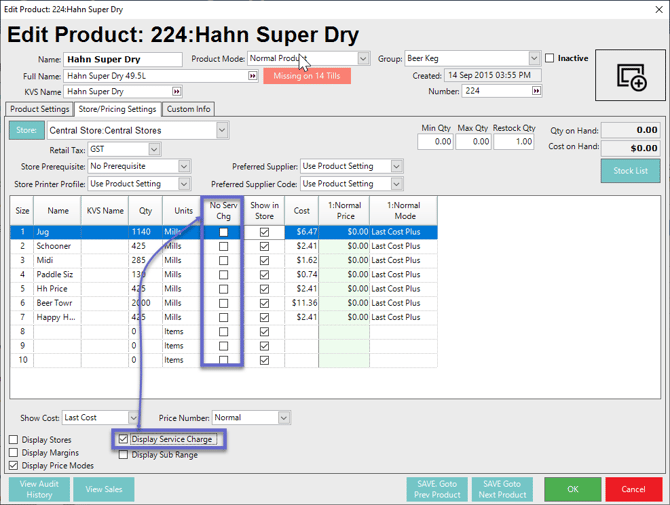Expand the Retail Tax dropdown

[x=153, y=150]
